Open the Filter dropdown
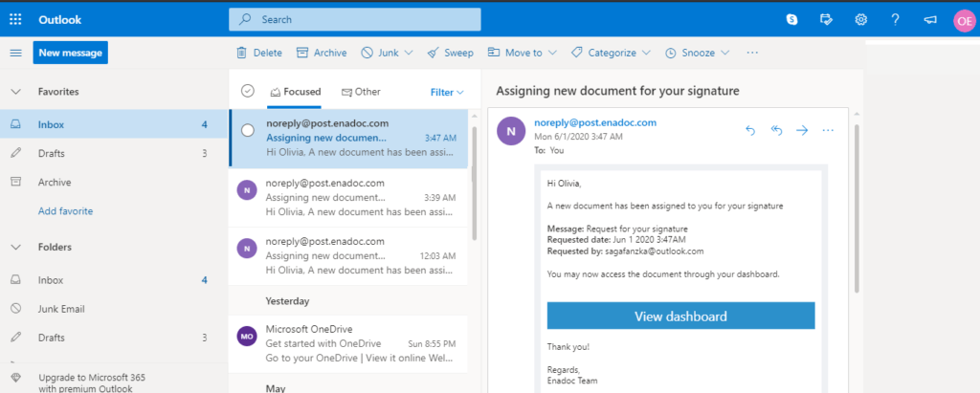980x393 pixels. point(447,93)
